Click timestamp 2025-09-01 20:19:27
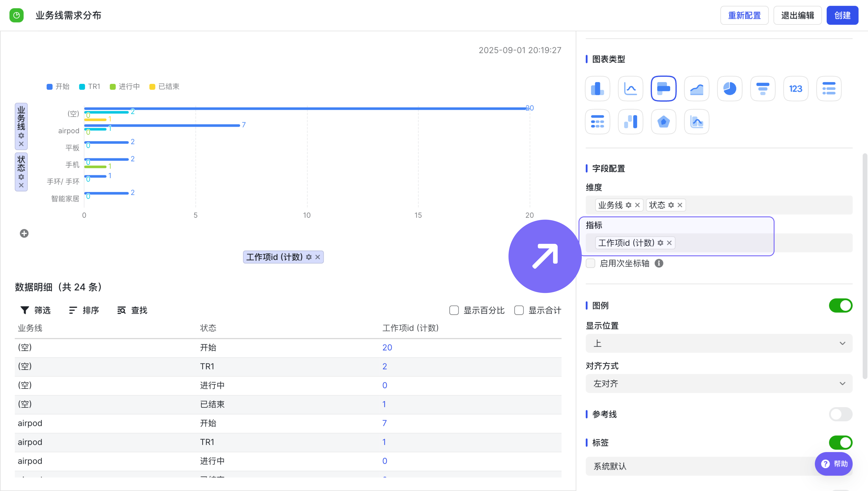The width and height of the screenshot is (868, 491). tap(520, 50)
